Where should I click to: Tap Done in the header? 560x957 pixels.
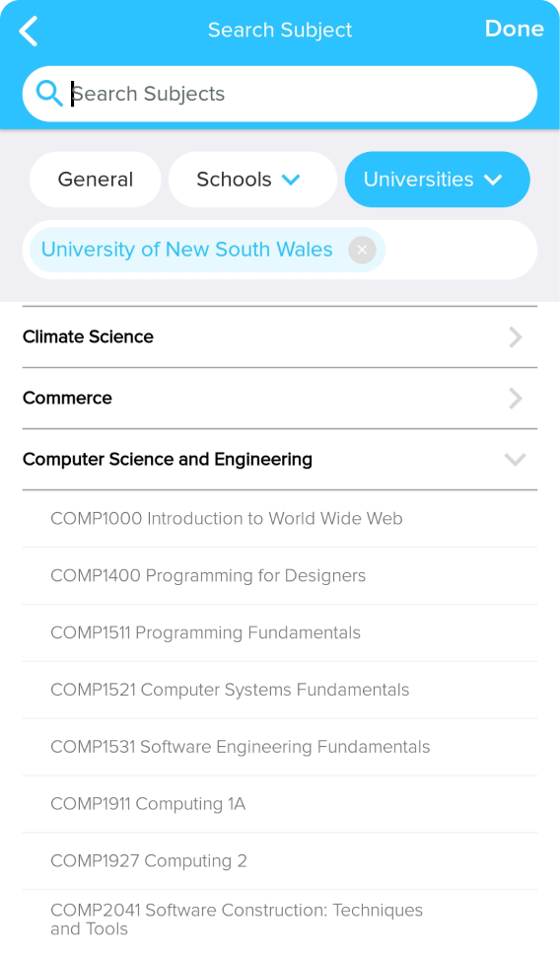[x=514, y=29]
